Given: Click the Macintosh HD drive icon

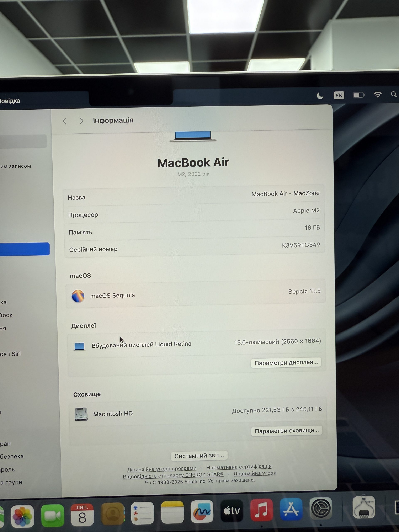Looking at the screenshot, I should coord(81,414).
